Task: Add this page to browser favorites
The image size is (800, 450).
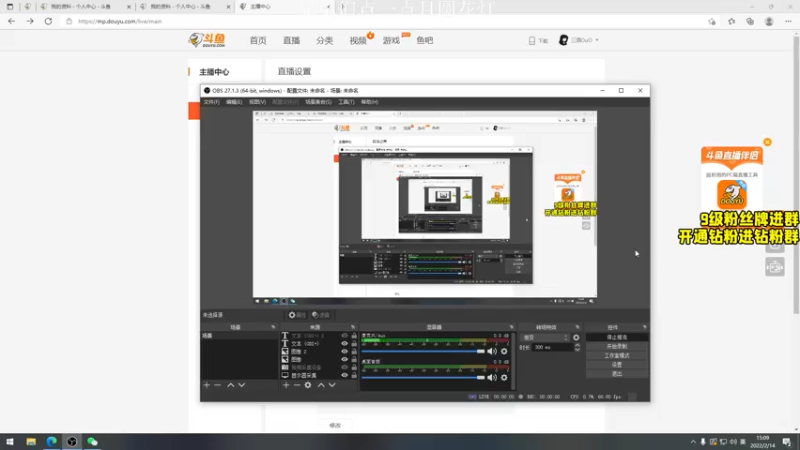Action: coord(712,21)
